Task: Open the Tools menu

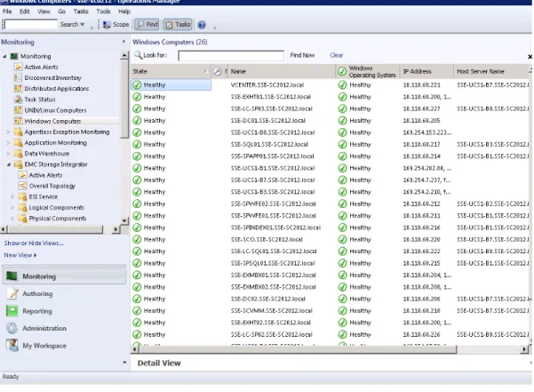Action: [103, 12]
